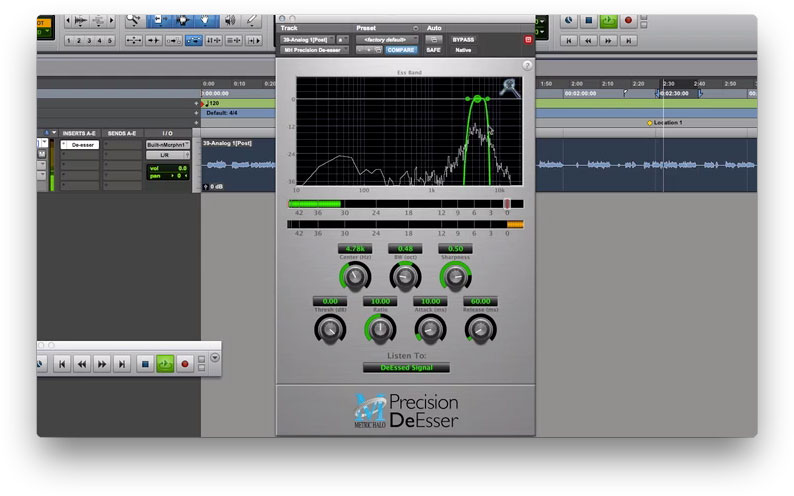Click the horizontal zoom-in waveform icon
The height and width of the screenshot is (496, 794).
pyautogui.click(x=81, y=21)
